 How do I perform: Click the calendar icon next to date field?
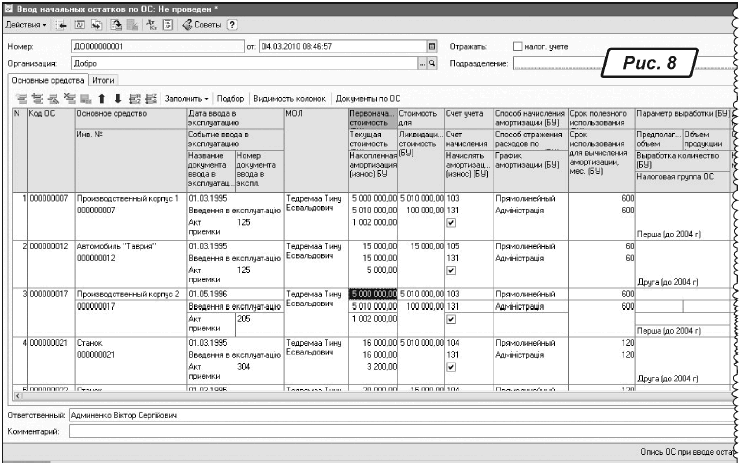coord(432,46)
